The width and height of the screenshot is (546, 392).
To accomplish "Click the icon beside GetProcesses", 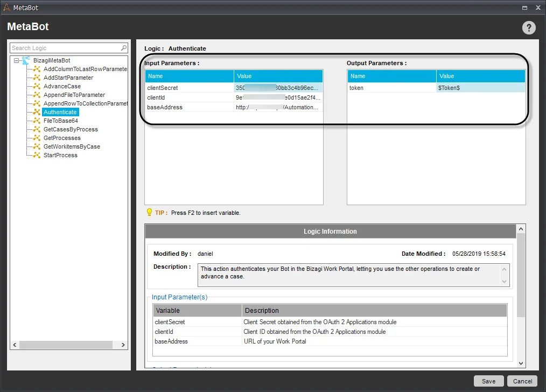I will coord(37,138).
